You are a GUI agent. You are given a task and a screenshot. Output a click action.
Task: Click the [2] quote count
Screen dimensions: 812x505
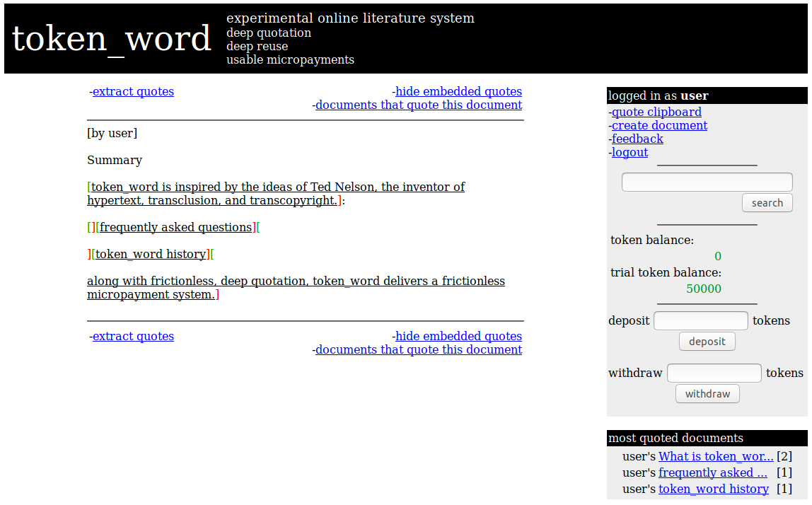pos(784,457)
